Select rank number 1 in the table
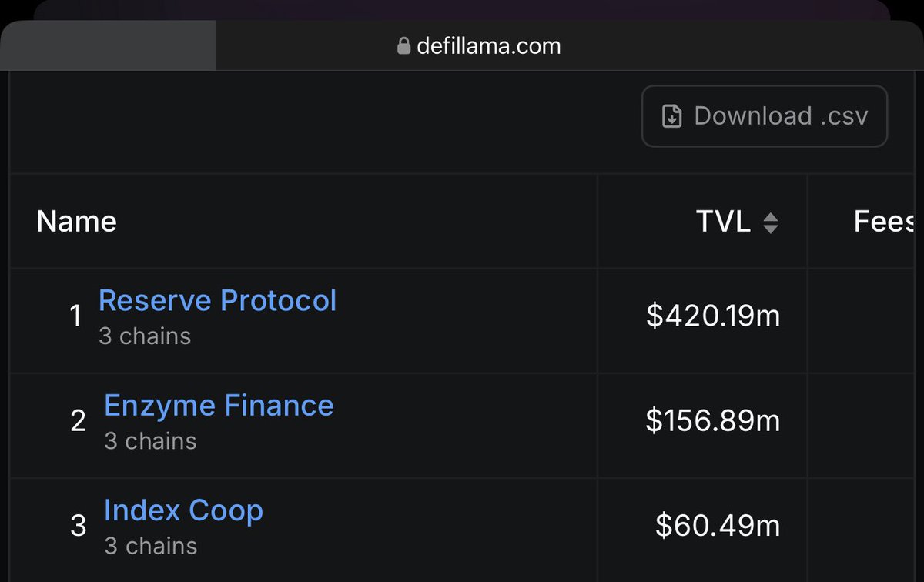 [75, 316]
